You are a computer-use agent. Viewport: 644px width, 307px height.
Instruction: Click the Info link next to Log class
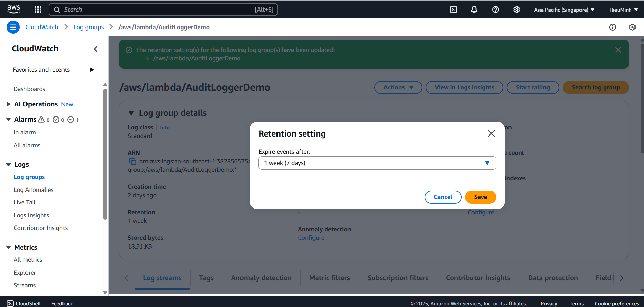(165, 128)
